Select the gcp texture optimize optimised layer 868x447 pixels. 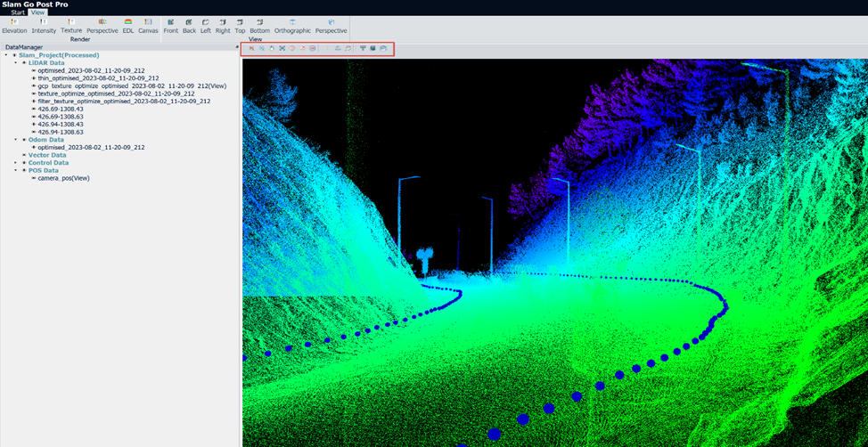click(132, 86)
